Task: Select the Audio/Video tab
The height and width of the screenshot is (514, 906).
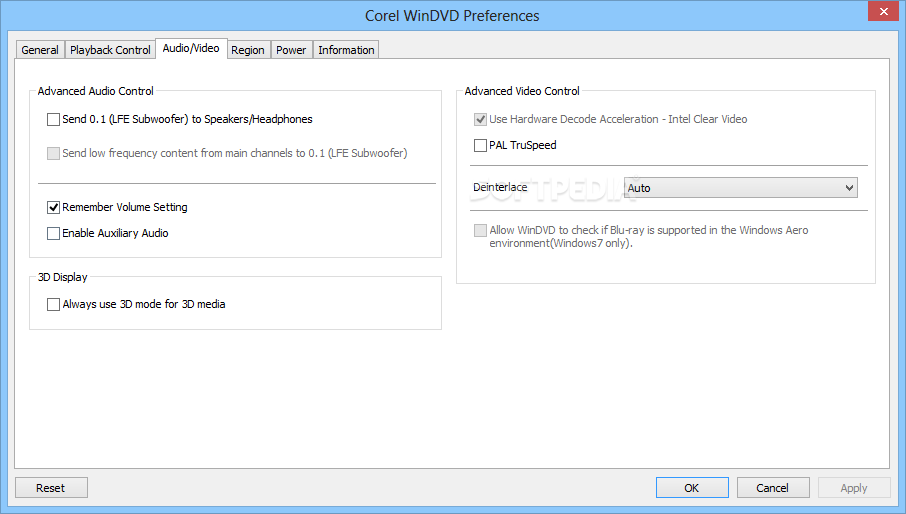Action: [x=191, y=48]
